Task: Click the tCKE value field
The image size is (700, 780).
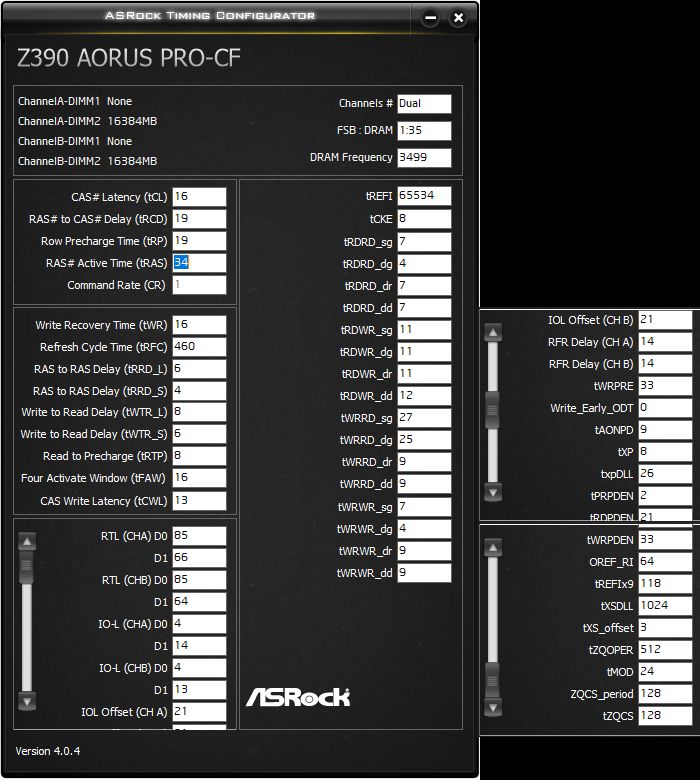Action: (424, 219)
